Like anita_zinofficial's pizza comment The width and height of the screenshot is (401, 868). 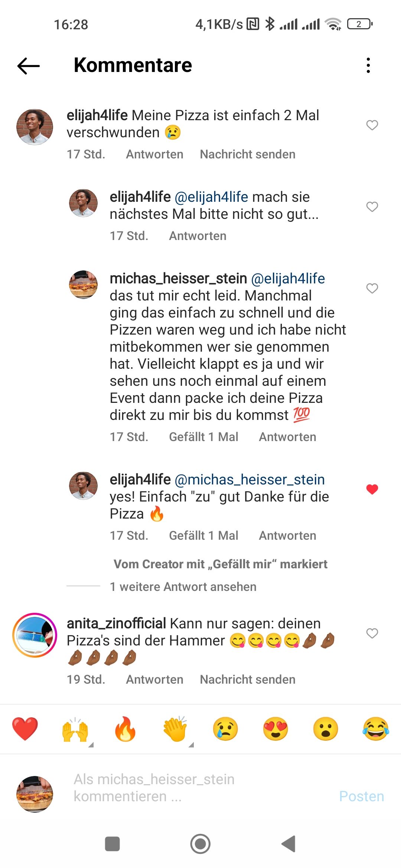tap(372, 632)
